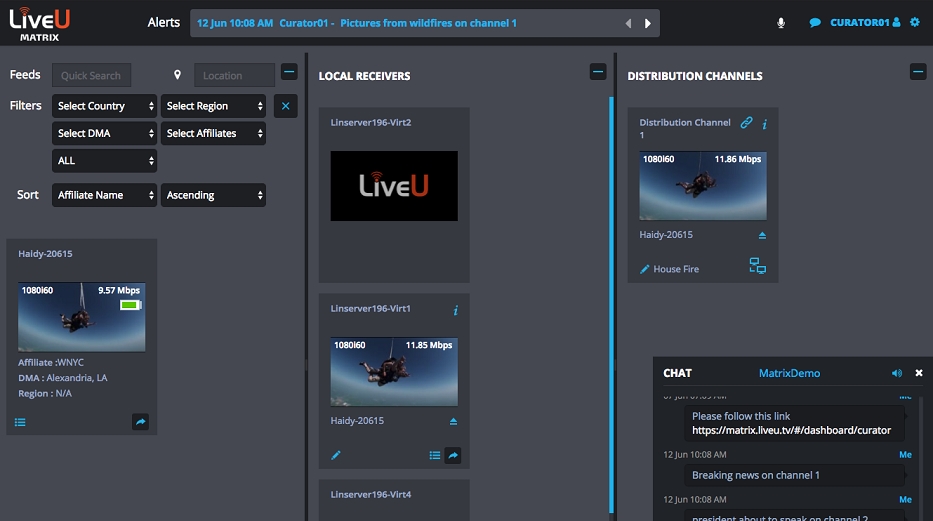The image size is (933, 521).
Task: Open info icon for Distribution Channel 1
Action: click(765, 124)
